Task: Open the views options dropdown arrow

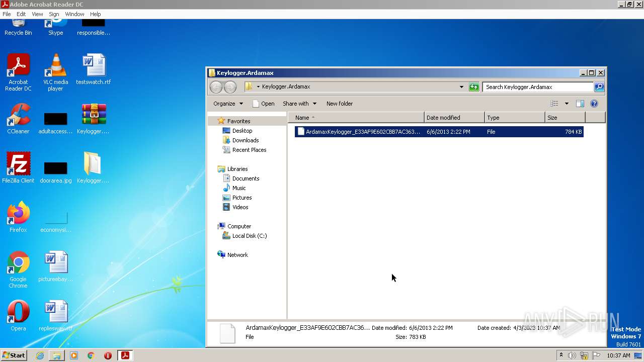Action: pos(567,104)
